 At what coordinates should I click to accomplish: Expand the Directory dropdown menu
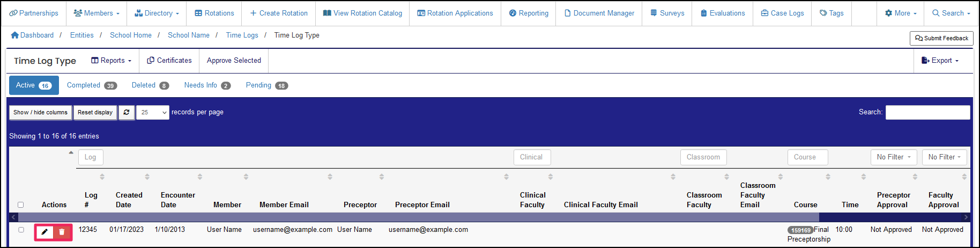[157, 13]
